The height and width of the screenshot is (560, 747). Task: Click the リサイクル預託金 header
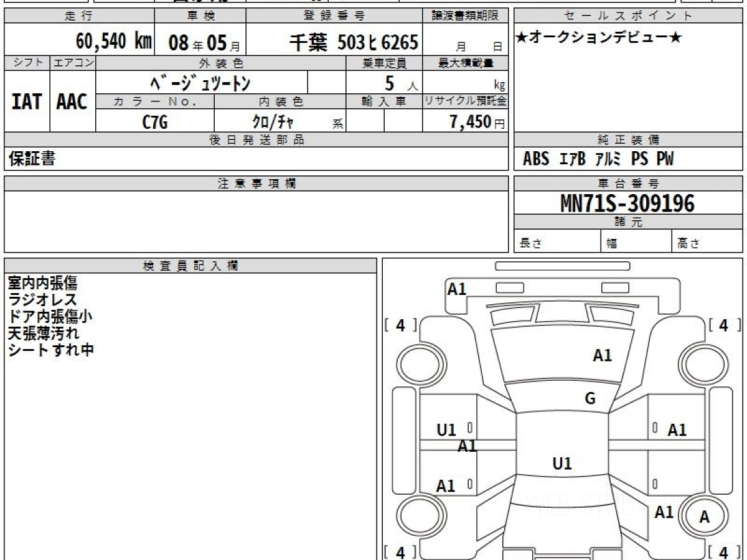click(466, 101)
